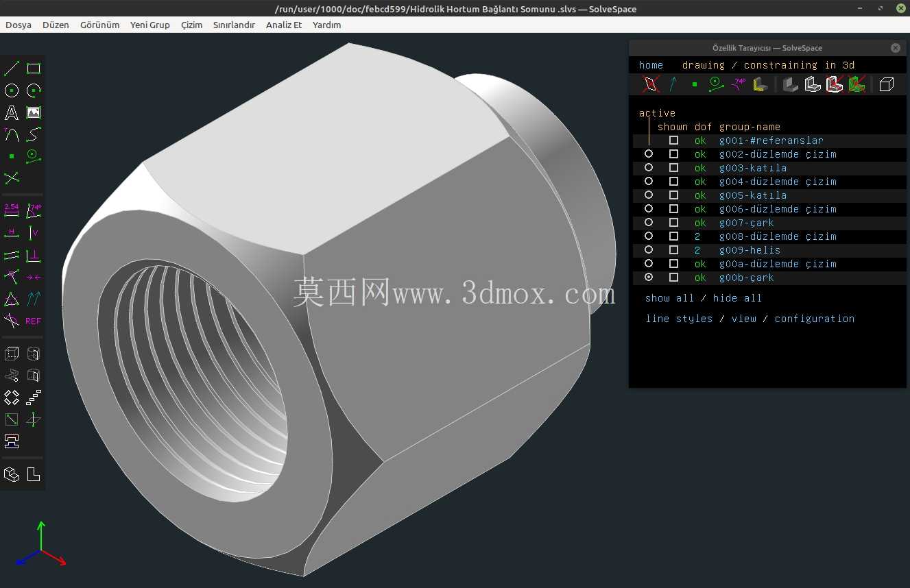
Task: Select the rectangle sketch tool
Action: coord(34,69)
